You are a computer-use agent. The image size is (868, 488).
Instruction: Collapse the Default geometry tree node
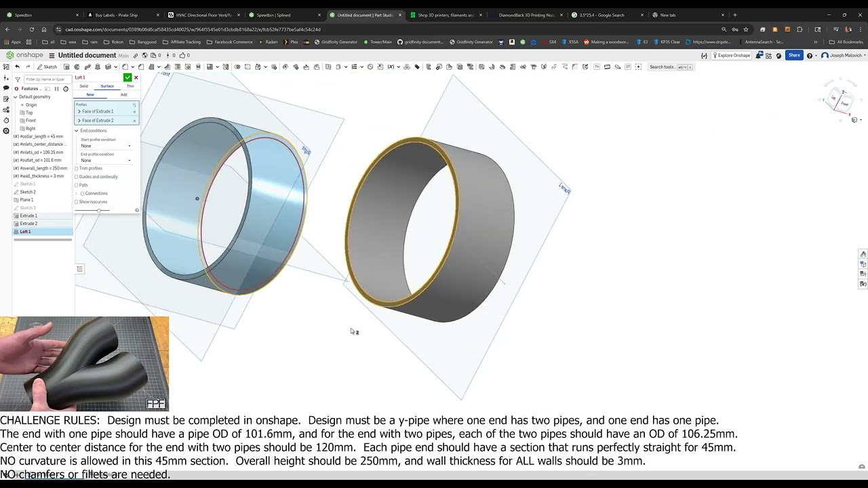(15, 97)
